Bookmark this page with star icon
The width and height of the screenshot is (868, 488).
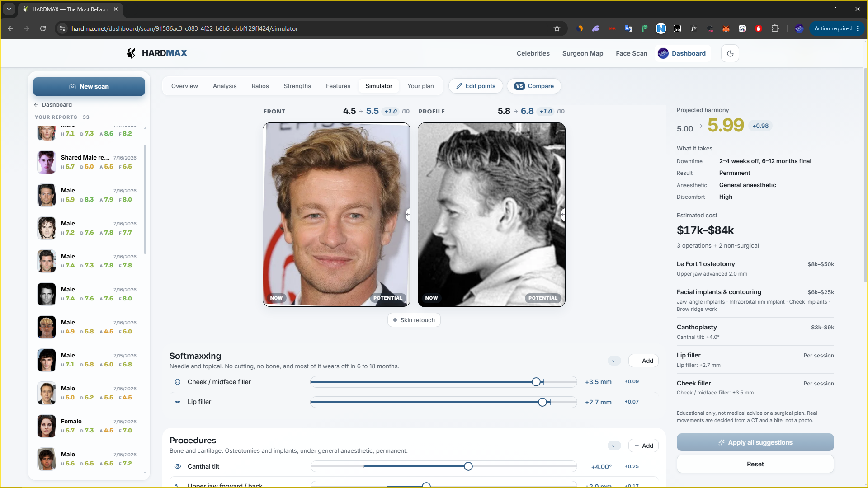click(557, 28)
